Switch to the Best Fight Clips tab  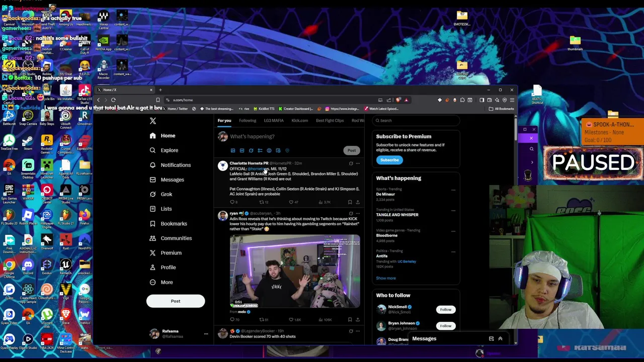(330, 121)
